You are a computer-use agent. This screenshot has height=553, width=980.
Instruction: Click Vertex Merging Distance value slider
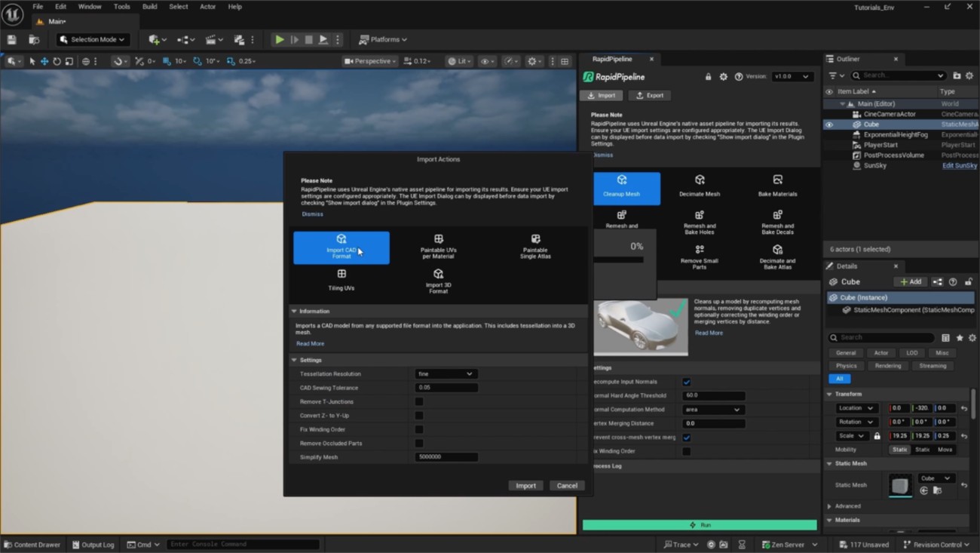coord(713,423)
